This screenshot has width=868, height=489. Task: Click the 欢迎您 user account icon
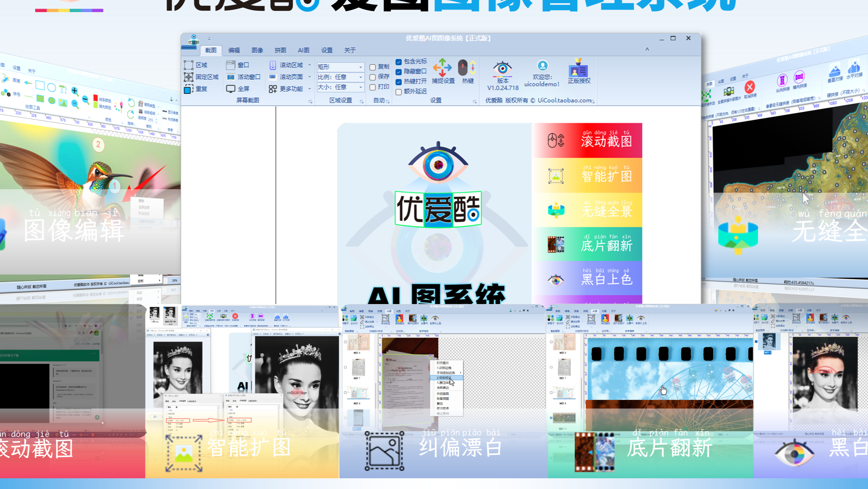(542, 66)
